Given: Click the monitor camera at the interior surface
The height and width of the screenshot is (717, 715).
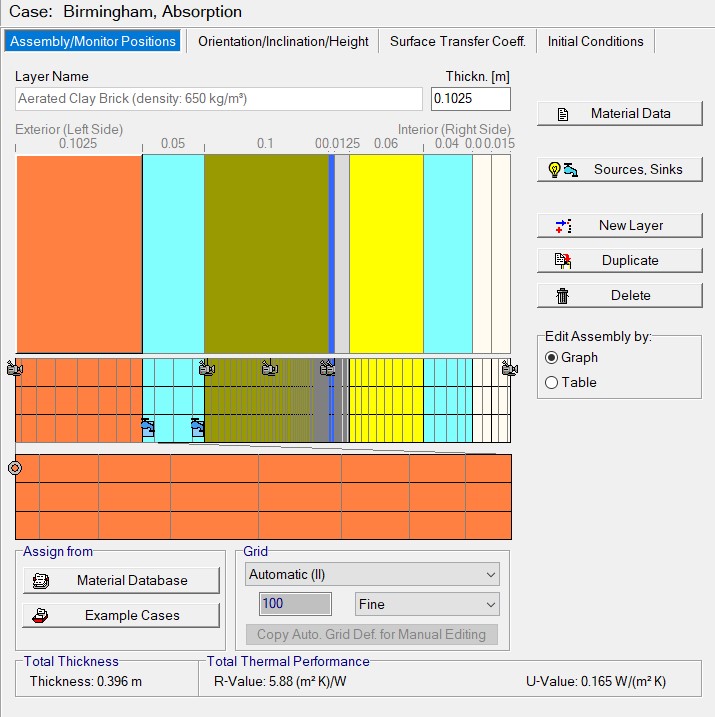Looking at the screenshot, I should (x=509, y=369).
